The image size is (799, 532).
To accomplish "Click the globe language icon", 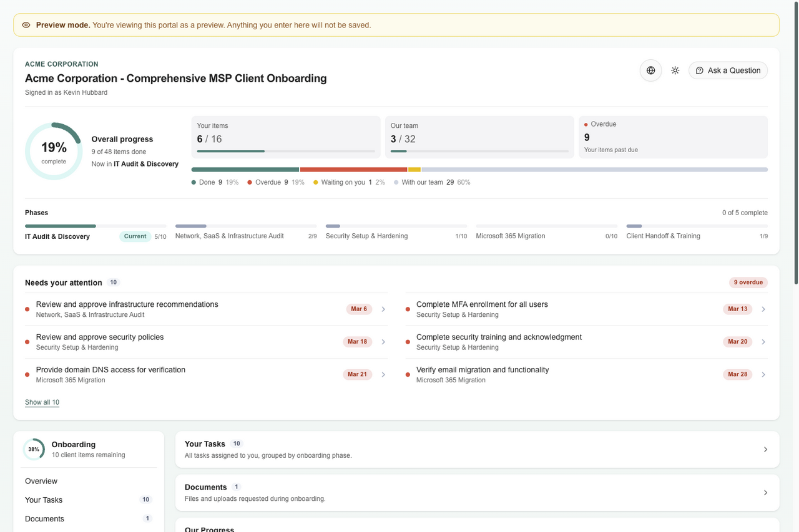I will point(650,70).
